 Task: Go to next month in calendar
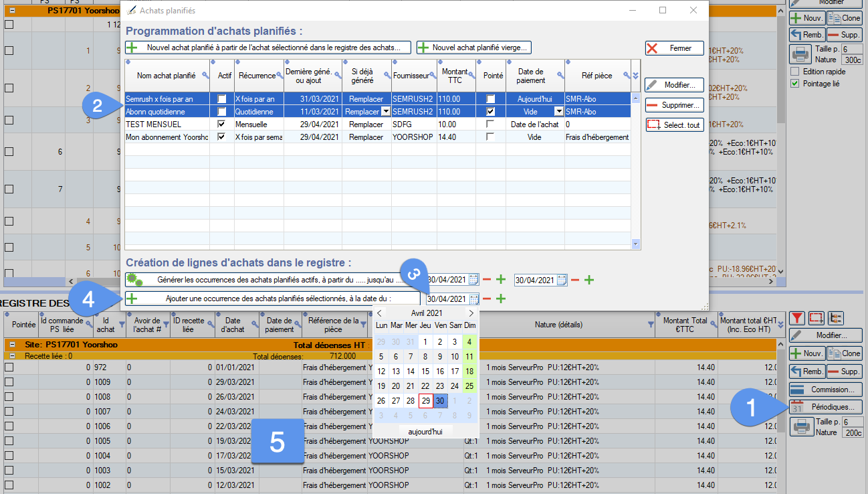(x=471, y=313)
